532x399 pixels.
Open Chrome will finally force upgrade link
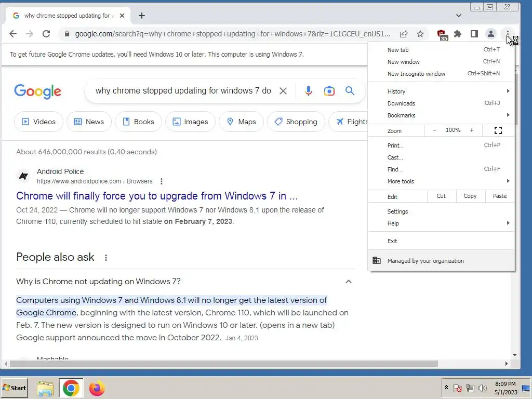pos(157,196)
